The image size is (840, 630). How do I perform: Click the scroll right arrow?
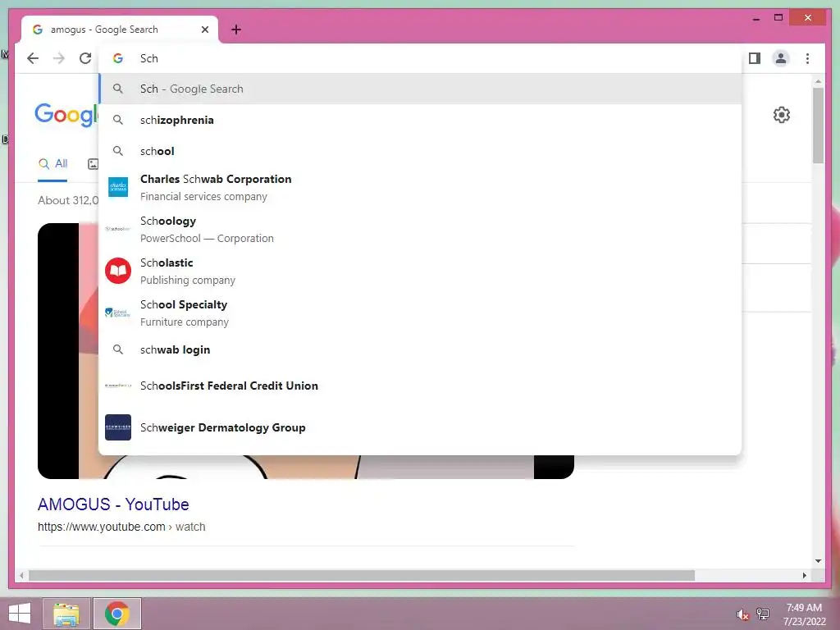tap(805, 575)
